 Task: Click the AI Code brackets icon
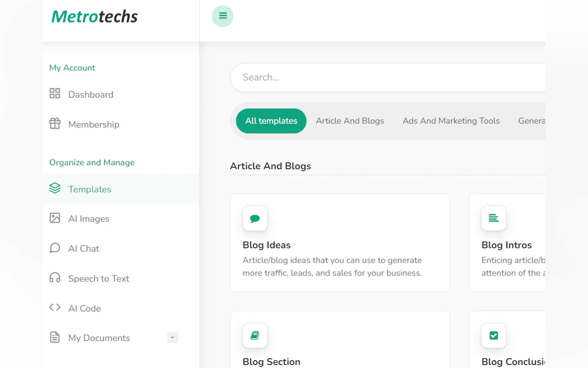point(55,307)
